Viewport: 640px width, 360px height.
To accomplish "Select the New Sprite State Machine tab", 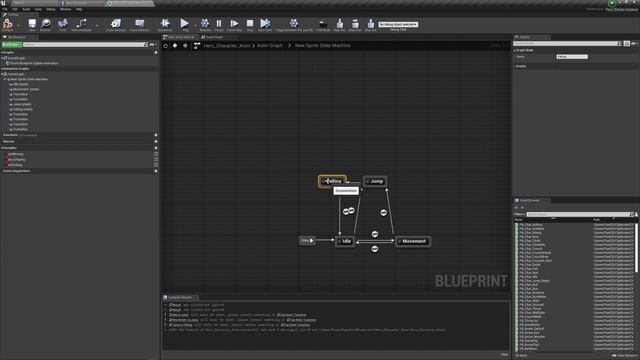I will pos(180,37).
